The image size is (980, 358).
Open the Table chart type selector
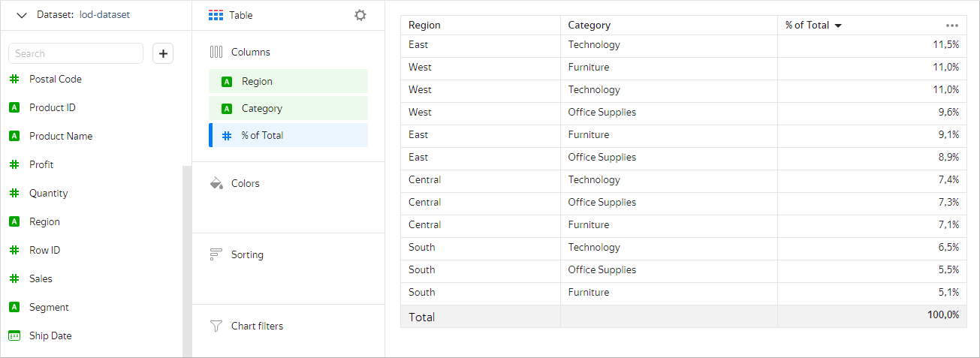pos(241,15)
